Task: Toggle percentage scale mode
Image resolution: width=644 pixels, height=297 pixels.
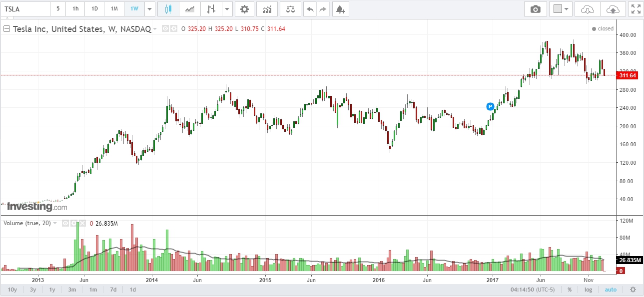Action: (x=570, y=290)
